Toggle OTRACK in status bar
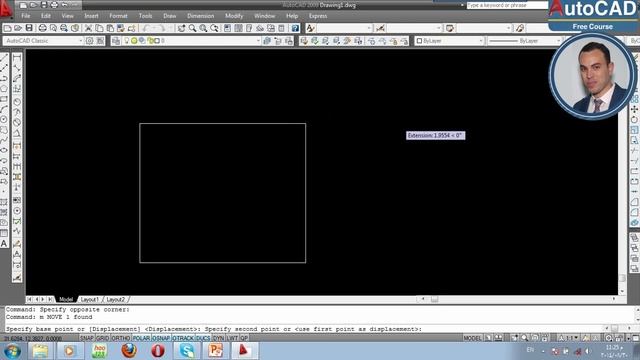 point(183,338)
